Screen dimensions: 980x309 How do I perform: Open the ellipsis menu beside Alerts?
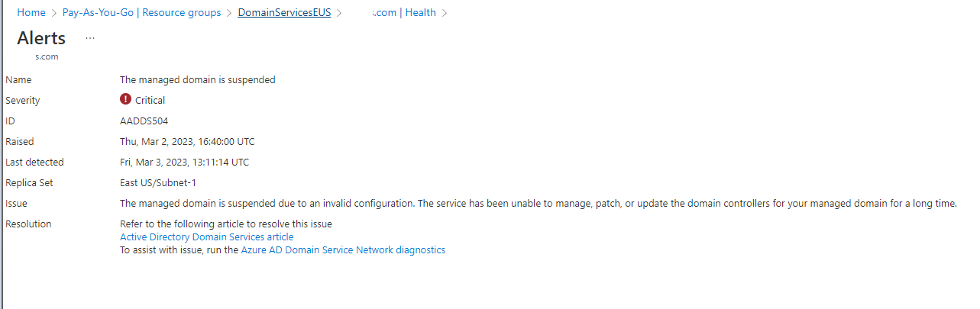coord(90,37)
